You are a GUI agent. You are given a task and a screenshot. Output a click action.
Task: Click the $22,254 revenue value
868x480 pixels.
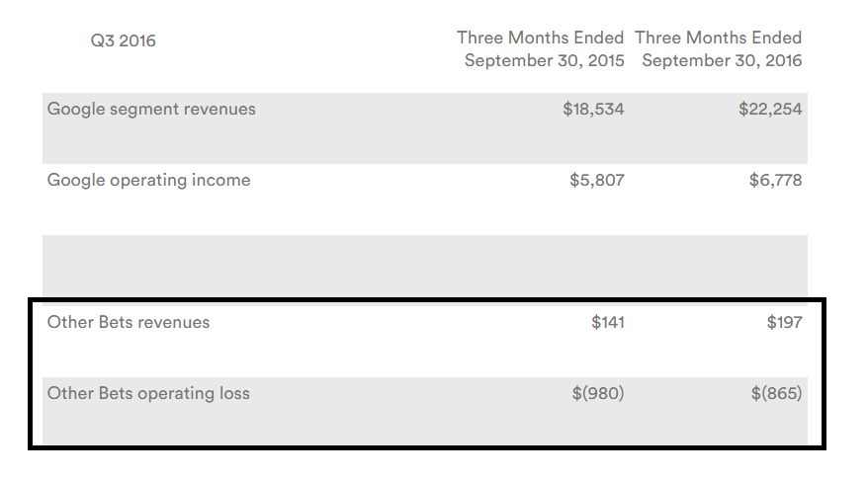click(x=770, y=109)
